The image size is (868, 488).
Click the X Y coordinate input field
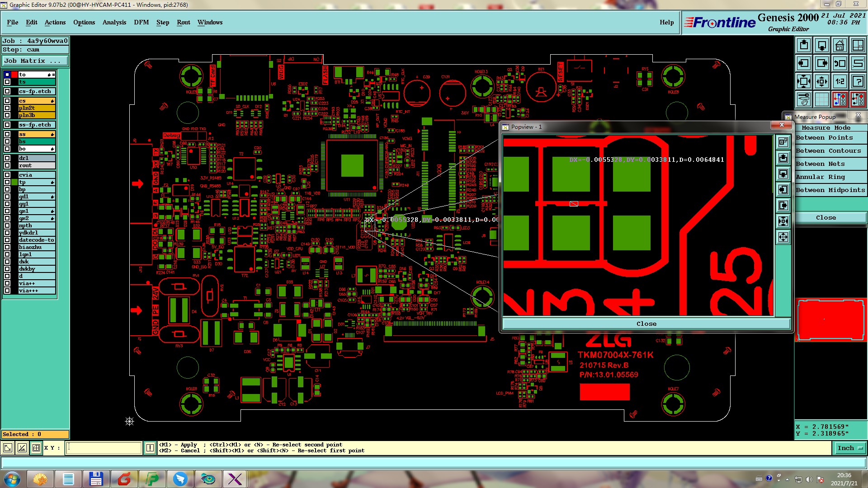[x=104, y=448]
